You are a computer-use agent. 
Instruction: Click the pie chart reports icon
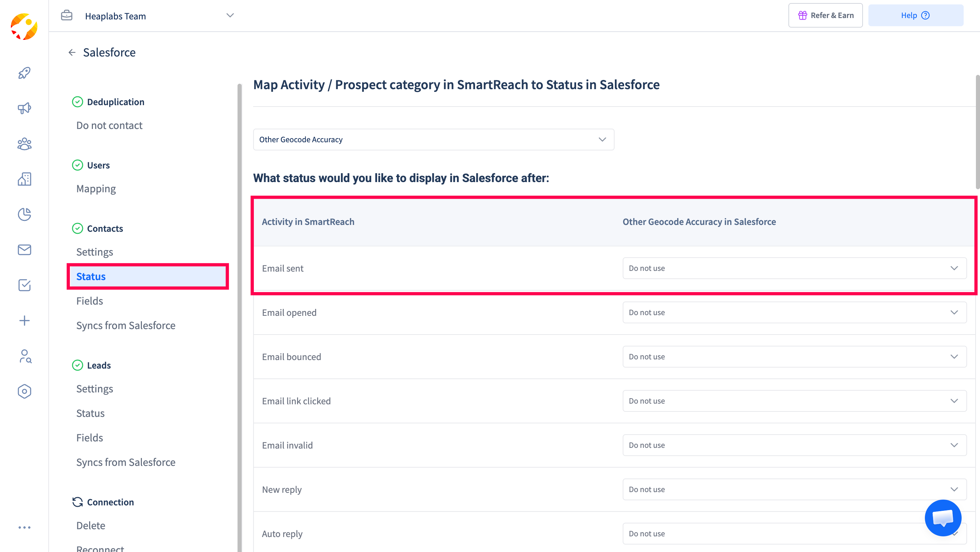[x=24, y=214]
